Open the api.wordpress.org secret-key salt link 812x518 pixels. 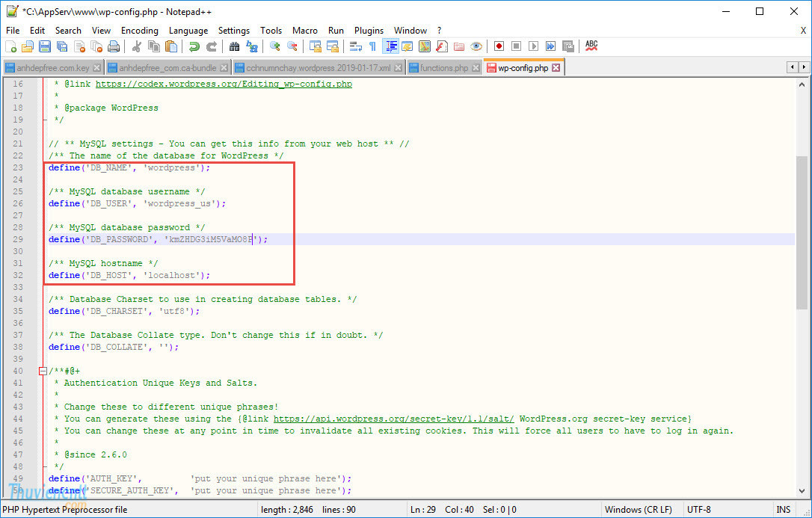pyautogui.click(x=394, y=419)
